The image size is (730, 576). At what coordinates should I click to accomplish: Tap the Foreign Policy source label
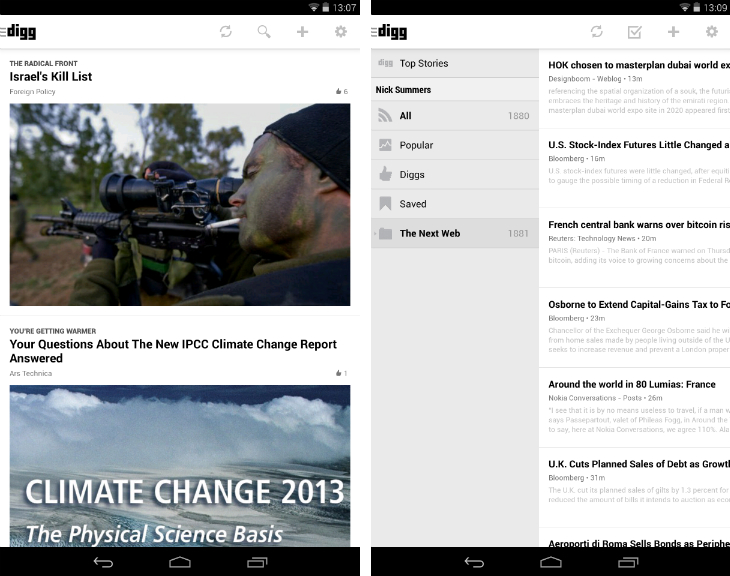[x=32, y=92]
